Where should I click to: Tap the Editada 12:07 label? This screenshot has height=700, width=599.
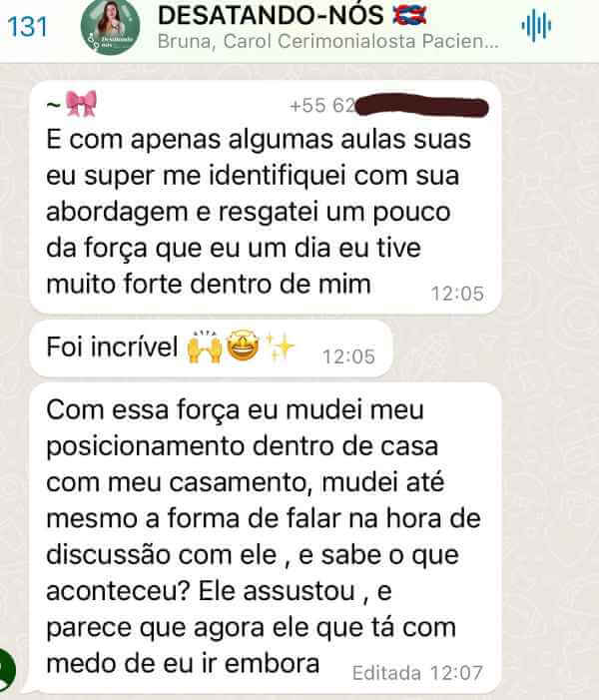pos(417,673)
